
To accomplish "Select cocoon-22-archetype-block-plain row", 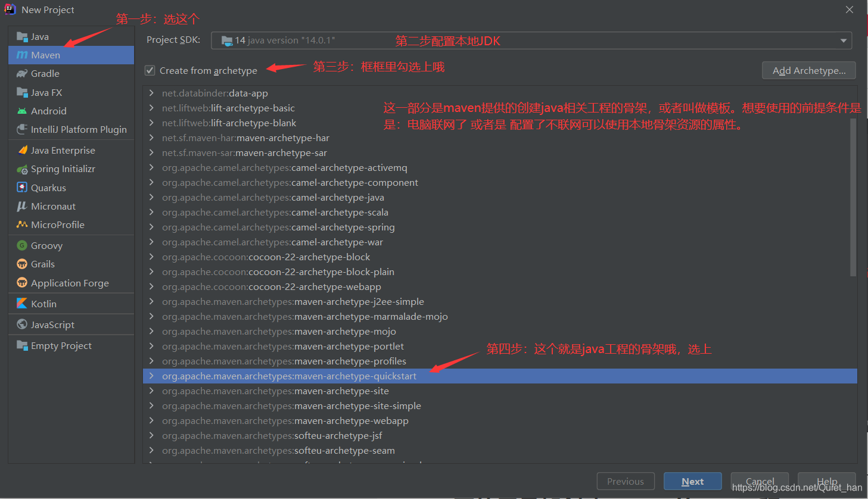I will pos(500,272).
